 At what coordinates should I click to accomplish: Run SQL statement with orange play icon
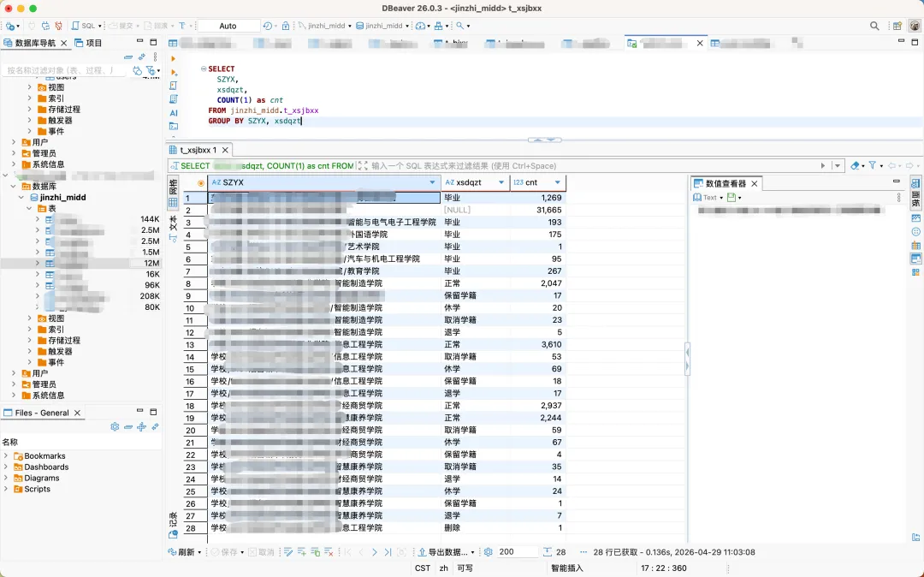point(173,59)
